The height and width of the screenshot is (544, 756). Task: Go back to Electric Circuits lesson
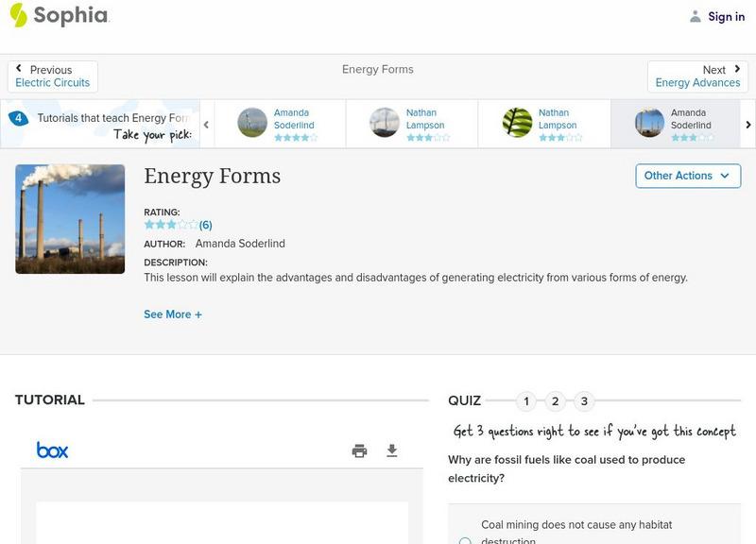[x=52, y=76]
